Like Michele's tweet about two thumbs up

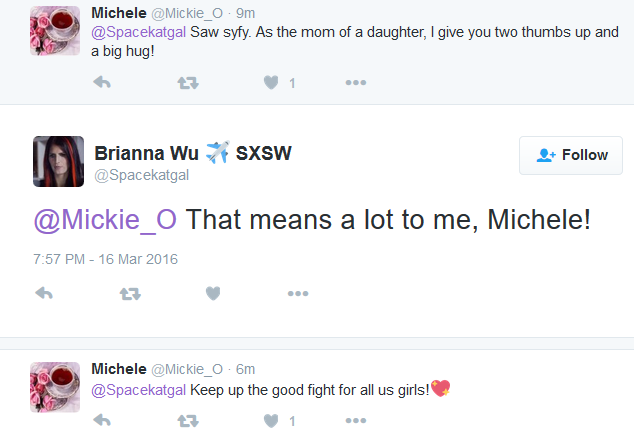(x=271, y=82)
